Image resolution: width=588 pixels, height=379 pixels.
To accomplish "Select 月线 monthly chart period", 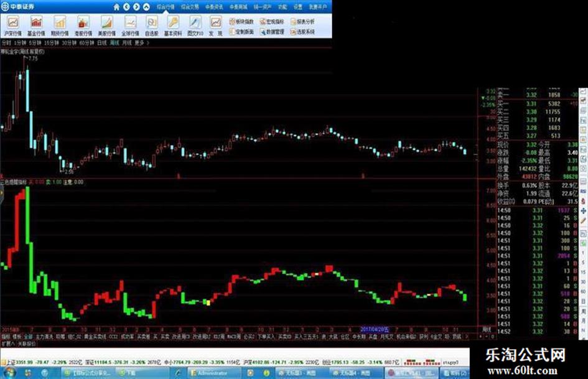I will [127, 43].
